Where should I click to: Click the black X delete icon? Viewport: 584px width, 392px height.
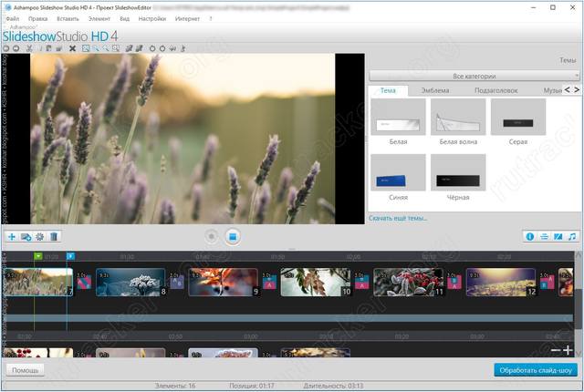tap(73, 48)
